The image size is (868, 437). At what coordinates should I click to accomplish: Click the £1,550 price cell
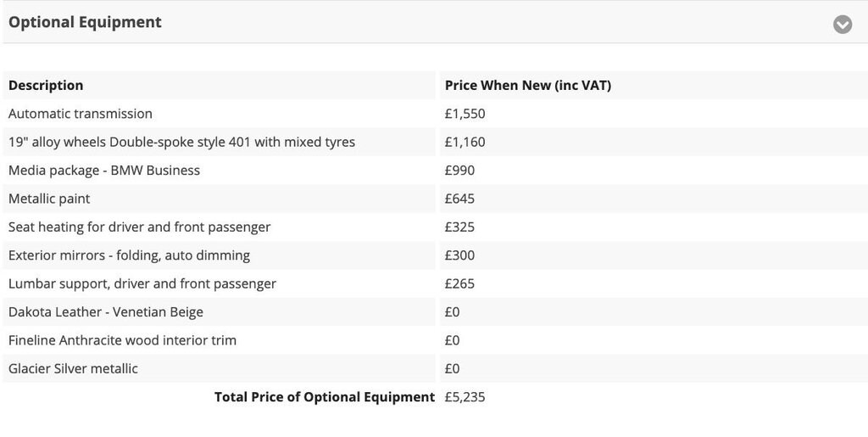[x=465, y=114]
